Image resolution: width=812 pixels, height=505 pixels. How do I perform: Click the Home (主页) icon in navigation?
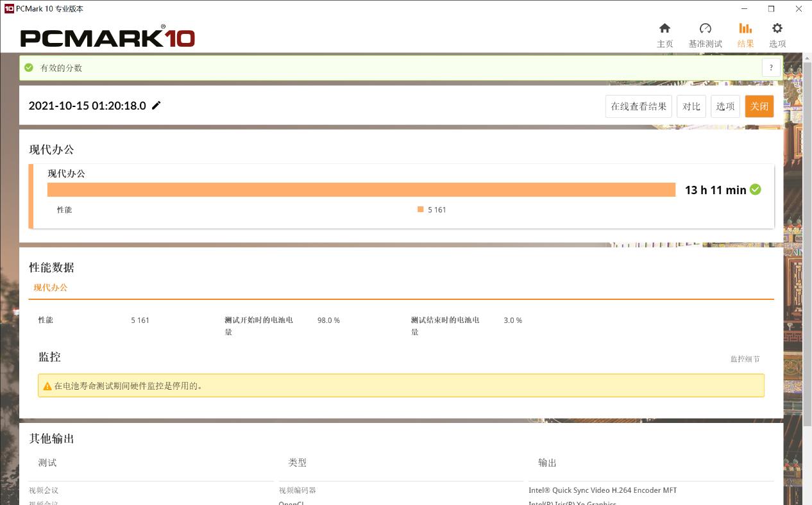pos(664,28)
